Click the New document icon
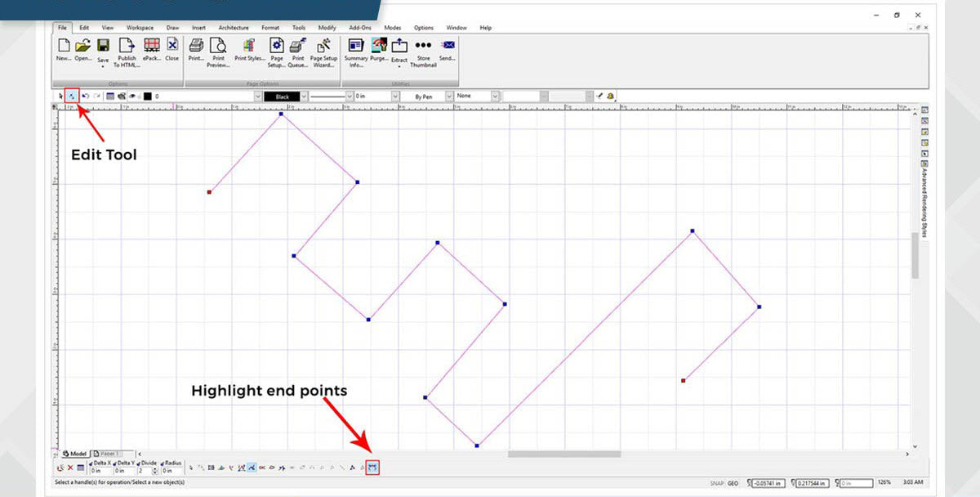The height and width of the screenshot is (497, 980). pos(64,45)
